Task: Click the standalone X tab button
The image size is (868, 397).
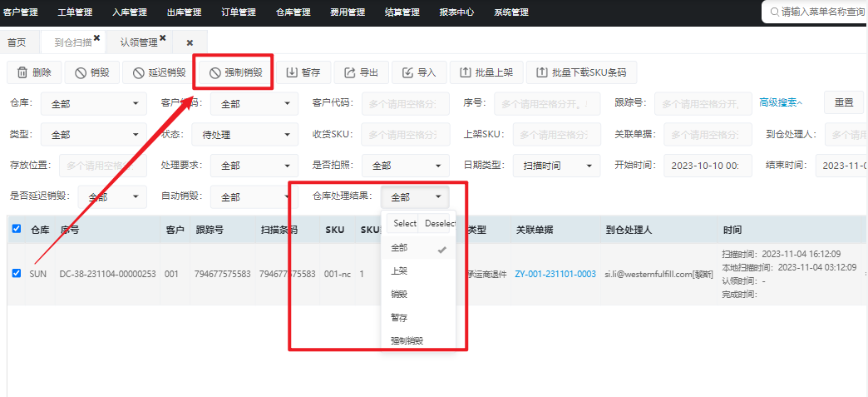Action: [x=190, y=42]
